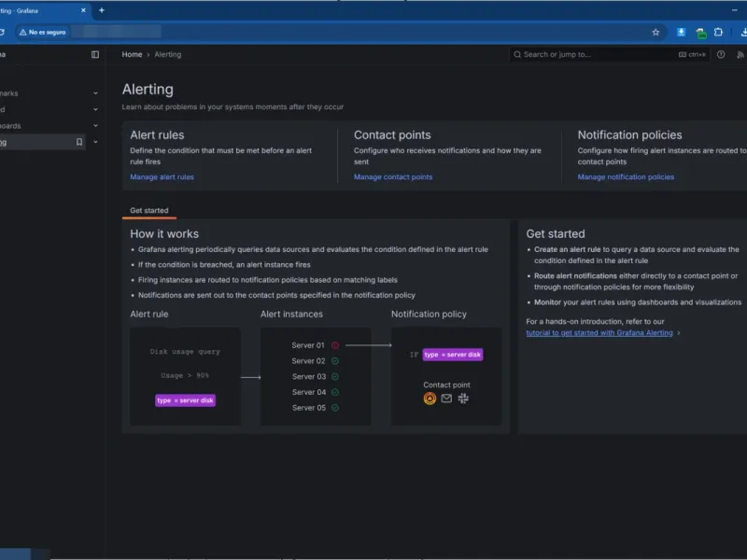Image resolution: width=747 pixels, height=560 pixels.
Task: Open Manage notification policies link
Action: point(626,176)
